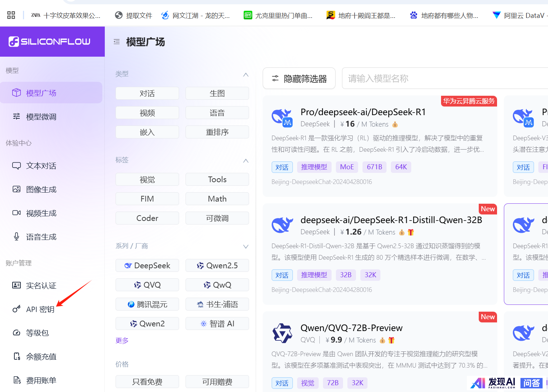Toggle the Tools tag filter

pos(217,179)
